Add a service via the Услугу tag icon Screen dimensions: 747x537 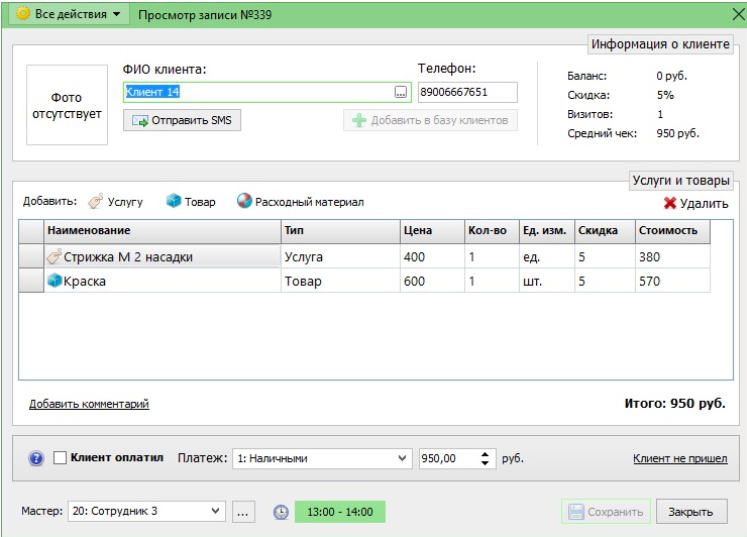(95, 202)
